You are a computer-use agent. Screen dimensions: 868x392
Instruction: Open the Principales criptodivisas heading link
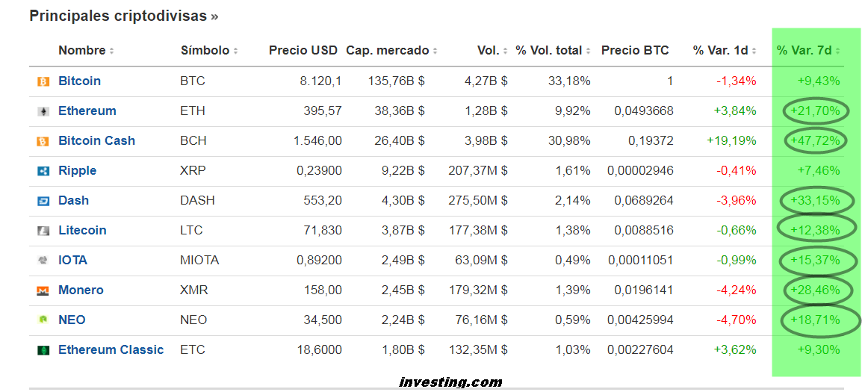[x=123, y=16]
